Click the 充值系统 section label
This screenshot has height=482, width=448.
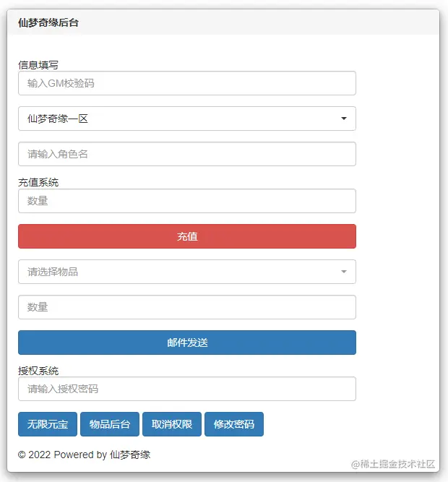(38, 182)
